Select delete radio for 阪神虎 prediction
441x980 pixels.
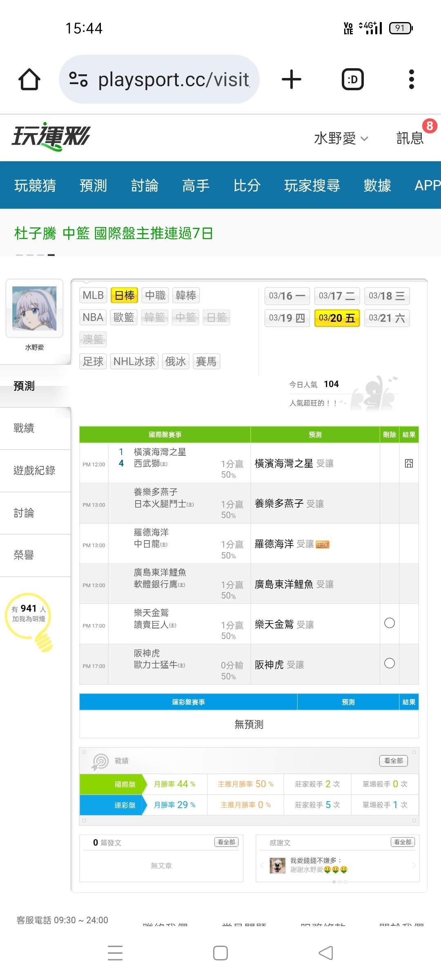390,663
